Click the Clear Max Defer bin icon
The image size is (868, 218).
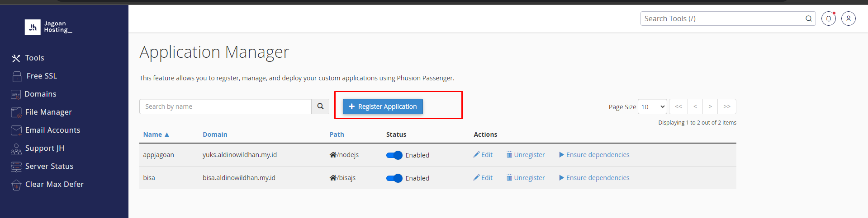(16, 185)
